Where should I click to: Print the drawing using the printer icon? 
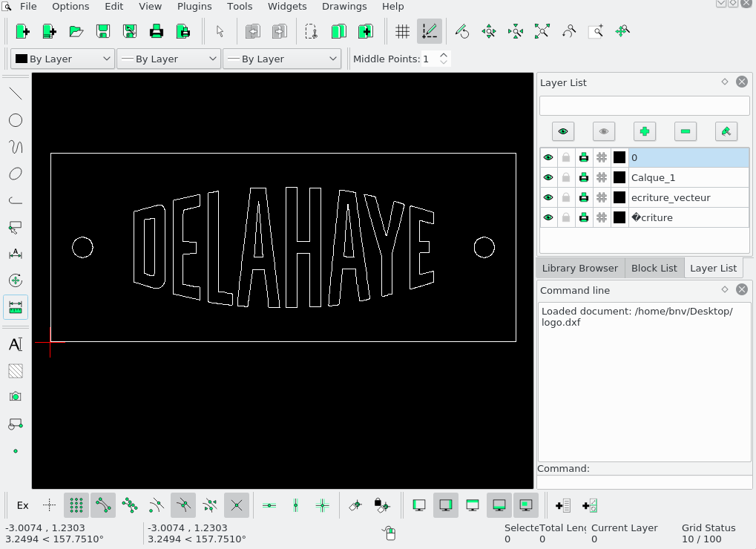click(157, 32)
